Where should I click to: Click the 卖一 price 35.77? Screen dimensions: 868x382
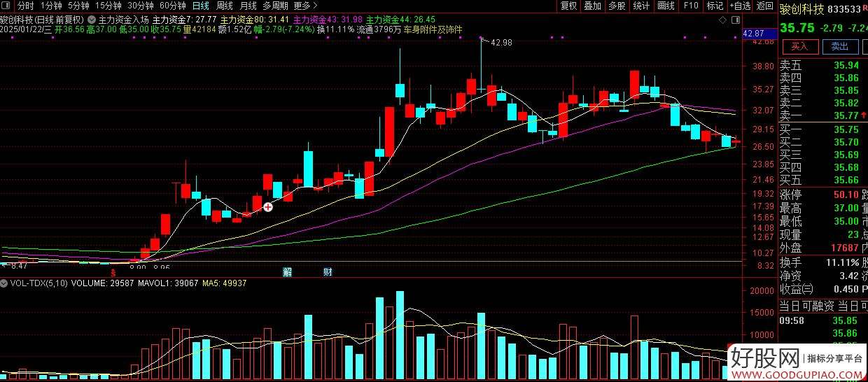846,115
